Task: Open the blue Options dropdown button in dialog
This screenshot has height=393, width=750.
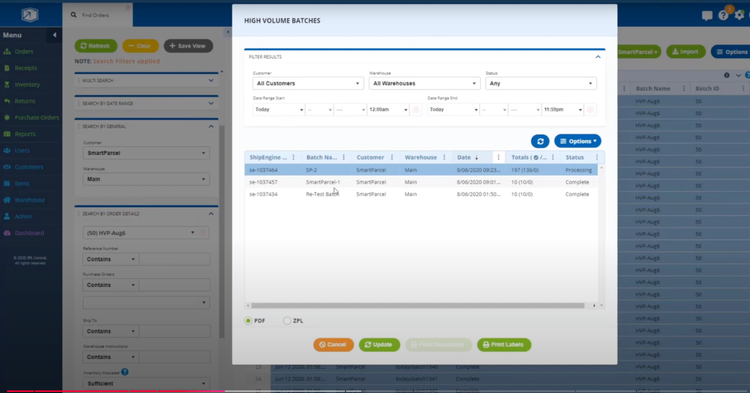Action: pos(578,141)
